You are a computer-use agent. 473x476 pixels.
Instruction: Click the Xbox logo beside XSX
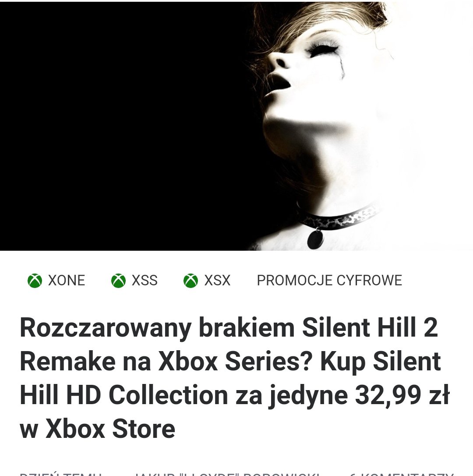[191, 281]
